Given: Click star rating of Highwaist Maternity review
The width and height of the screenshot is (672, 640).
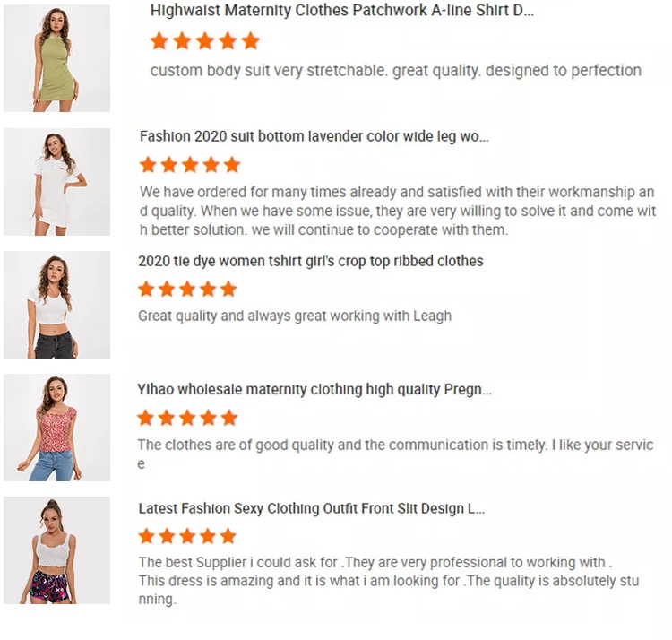Looking at the screenshot, I should [204, 41].
